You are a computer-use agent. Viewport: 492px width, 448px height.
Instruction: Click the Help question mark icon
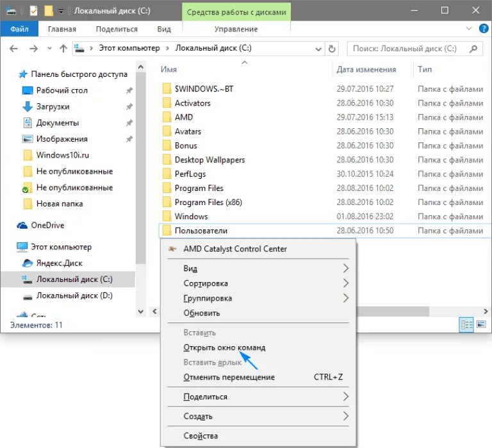click(x=484, y=29)
